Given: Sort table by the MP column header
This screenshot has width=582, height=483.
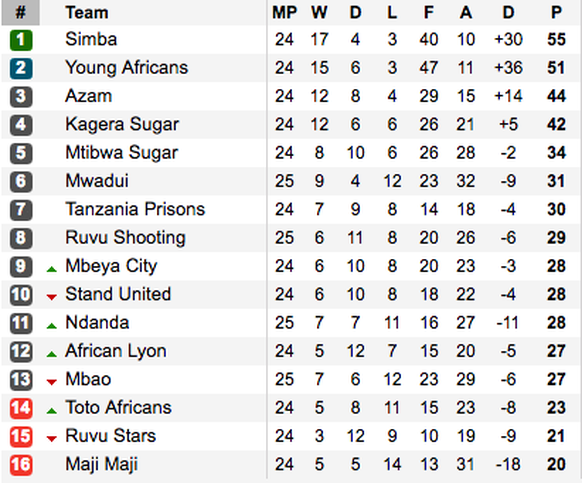Looking at the screenshot, I should pyautogui.click(x=285, y=13).
